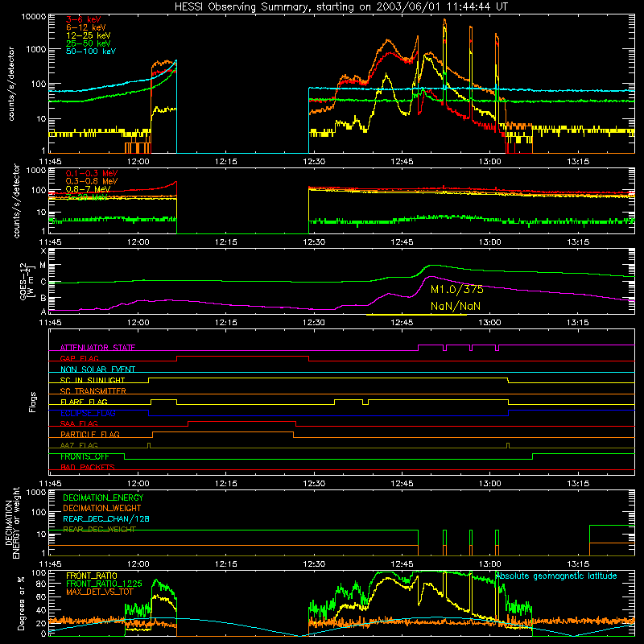
Task: Click the 12:30 time tick below Flags panel
Action: pos(314,484)
